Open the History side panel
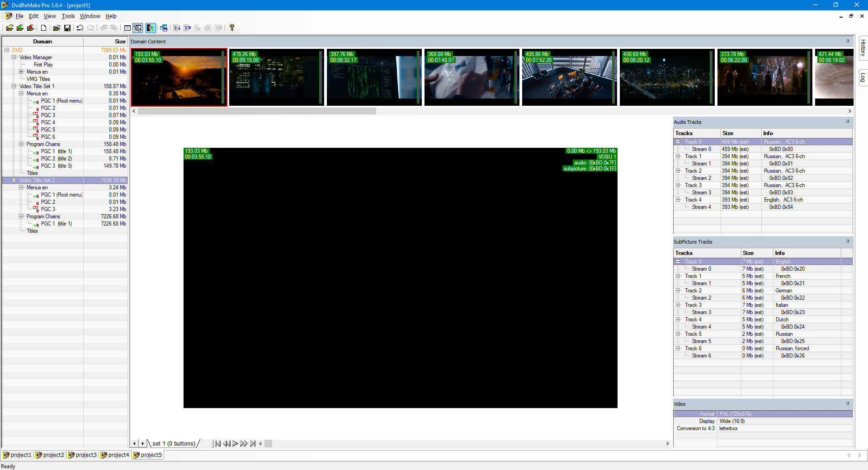 pos(863,48)
